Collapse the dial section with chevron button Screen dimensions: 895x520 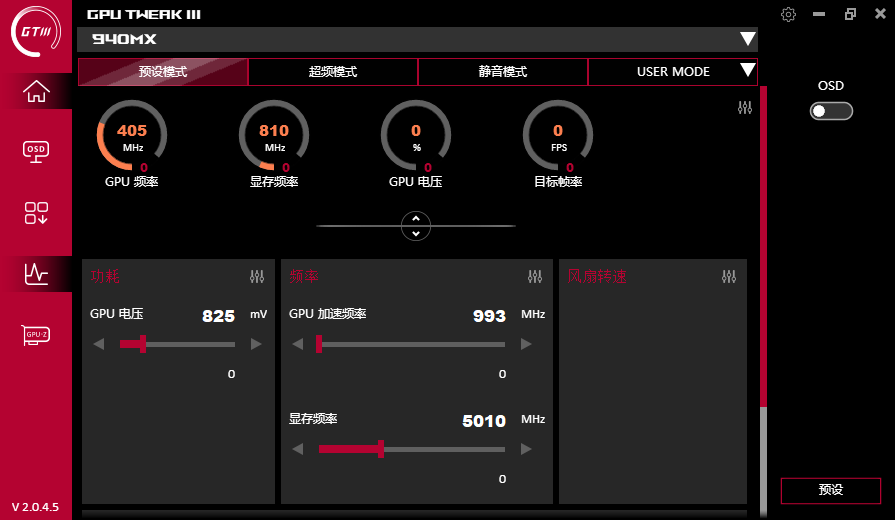(x=416, y=226)
